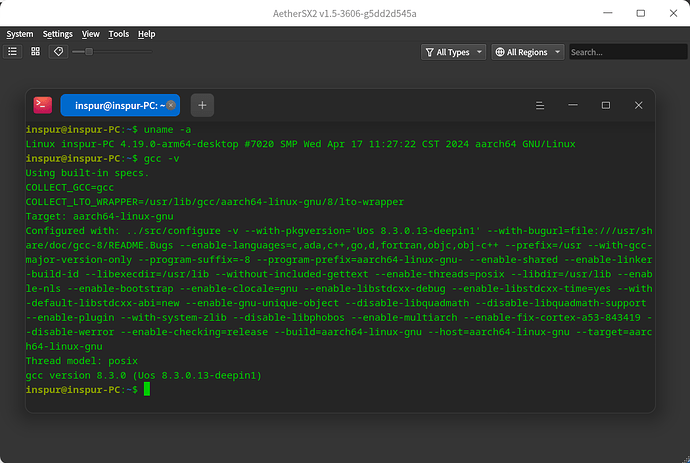Click the game Search field

628,52
